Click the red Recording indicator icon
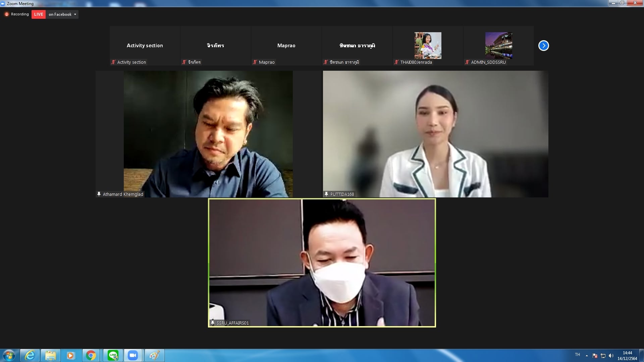The height and width of the screenshot is (362, 644). tap(6, 14)
